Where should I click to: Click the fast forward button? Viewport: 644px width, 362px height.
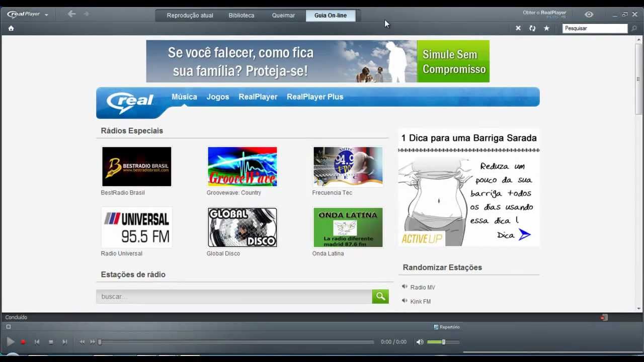pos(93,342)
